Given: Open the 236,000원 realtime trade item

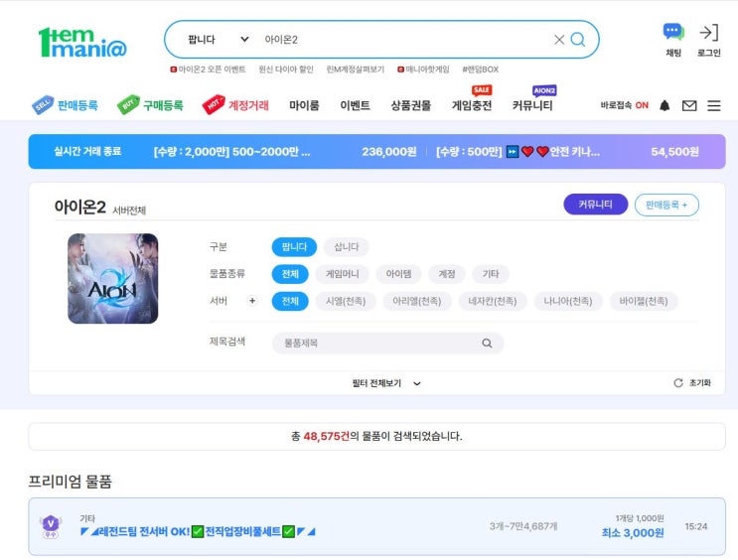Looking at the screenshot, I should 285,152.
